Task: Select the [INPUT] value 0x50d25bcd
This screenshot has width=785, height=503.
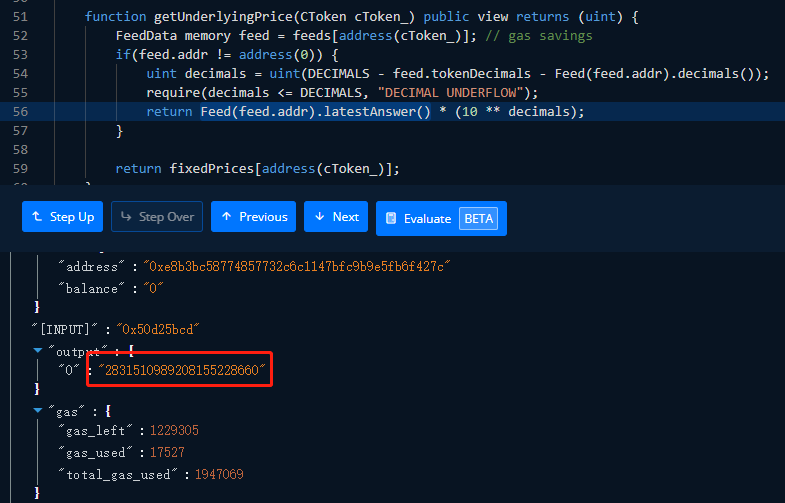Action: tap(158, 329)
